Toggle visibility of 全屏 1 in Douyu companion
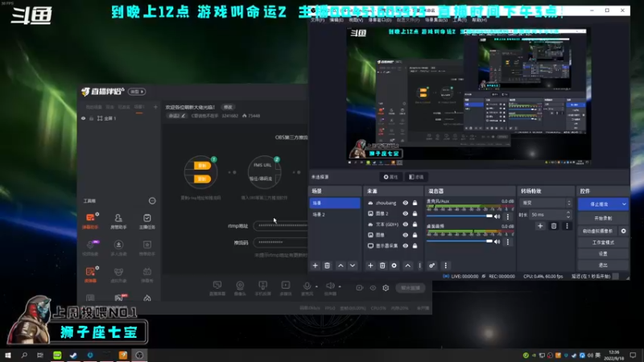Screen dimensions: 644x362 [84, 118]
